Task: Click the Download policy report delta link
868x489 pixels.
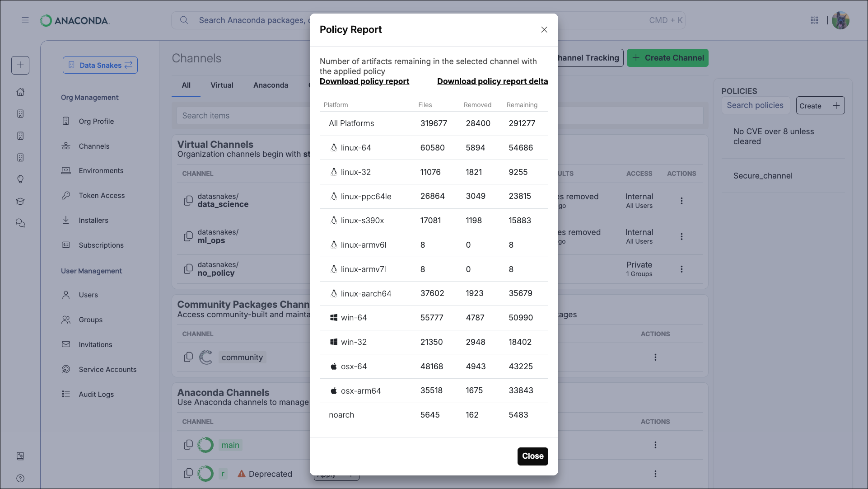Action: (492, 81)
